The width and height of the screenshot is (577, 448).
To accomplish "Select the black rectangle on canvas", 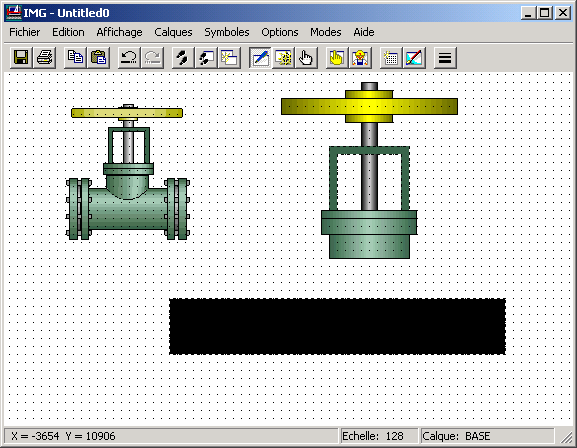I will (x=337, y=327).
